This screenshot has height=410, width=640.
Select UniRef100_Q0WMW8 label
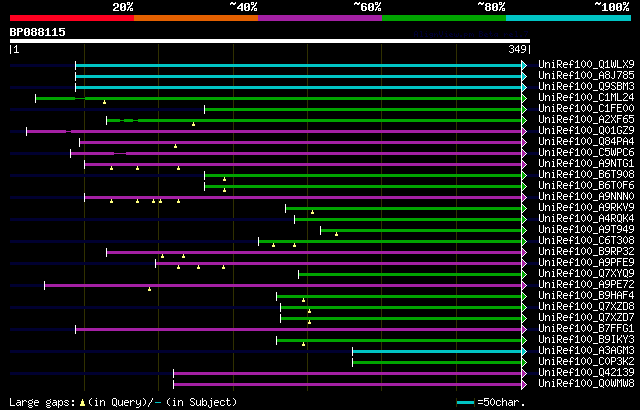tap(586, 384)
